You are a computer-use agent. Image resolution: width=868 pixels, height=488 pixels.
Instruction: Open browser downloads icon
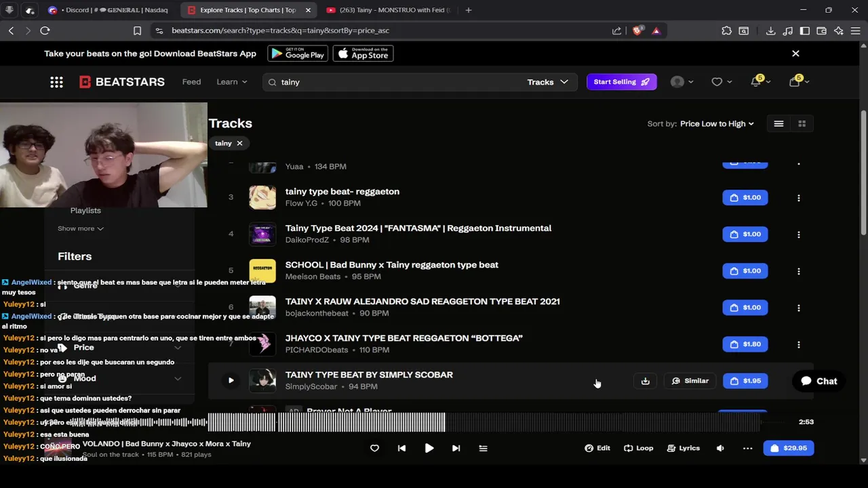[x=770, y=30]
